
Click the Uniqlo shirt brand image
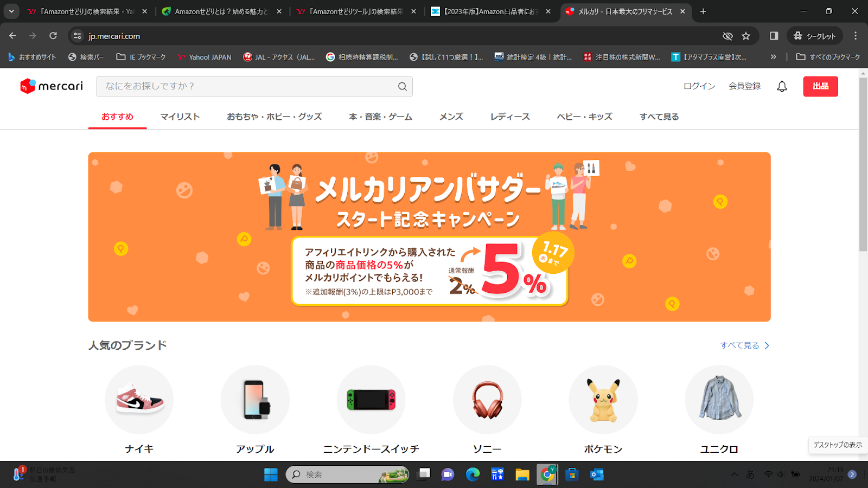click(719, 400)
